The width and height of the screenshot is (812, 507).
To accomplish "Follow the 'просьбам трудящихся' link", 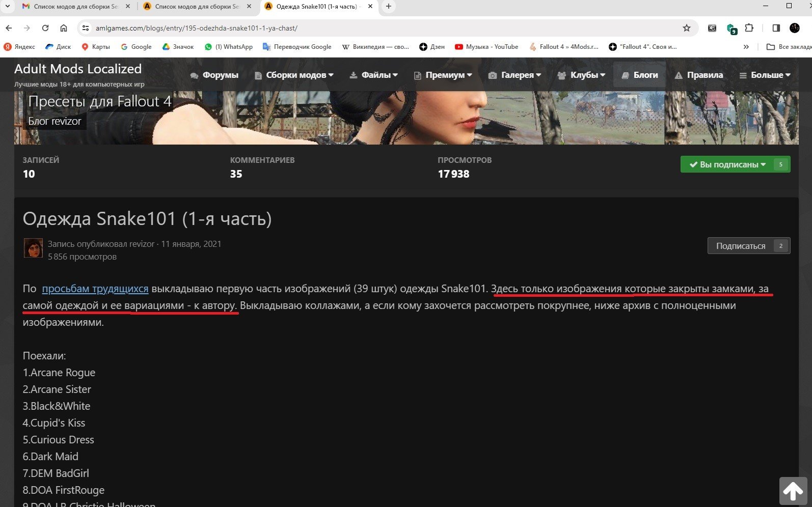I will coord(95,289).
